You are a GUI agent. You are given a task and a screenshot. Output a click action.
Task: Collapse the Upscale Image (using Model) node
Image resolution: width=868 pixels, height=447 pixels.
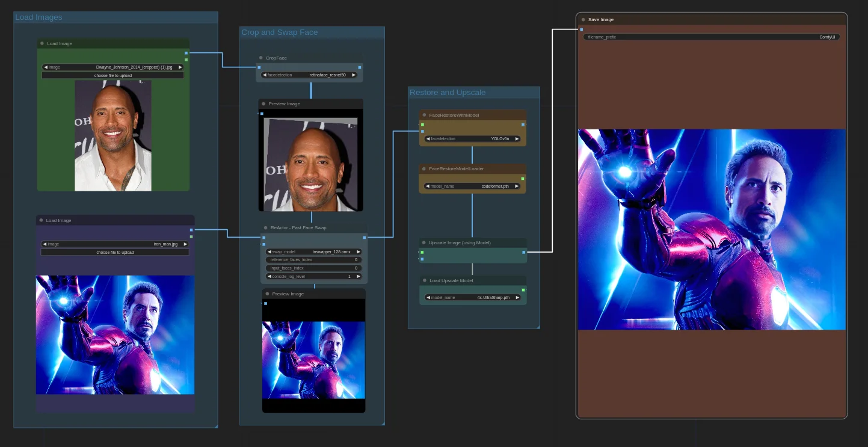tap(424, 242)
